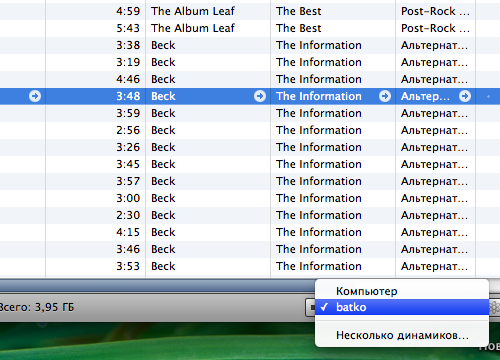Select the 3:45 duration cell
500x360 pixels.
pos(128,164)
